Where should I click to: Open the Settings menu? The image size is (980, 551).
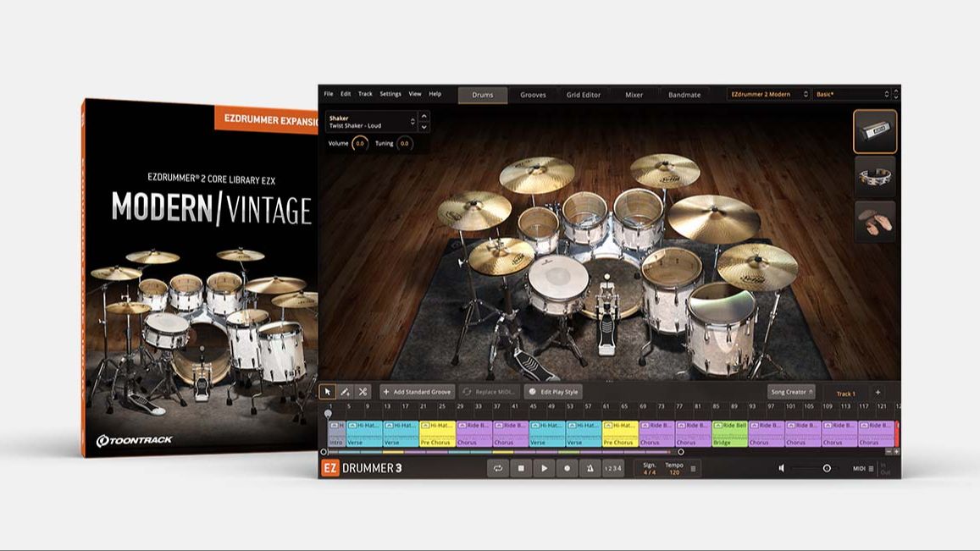(390, 94)
